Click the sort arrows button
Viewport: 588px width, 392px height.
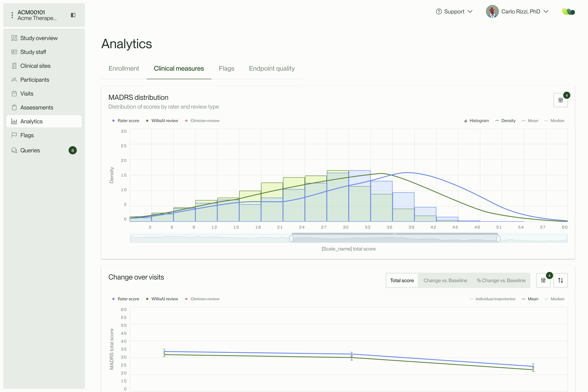[561, 280]
